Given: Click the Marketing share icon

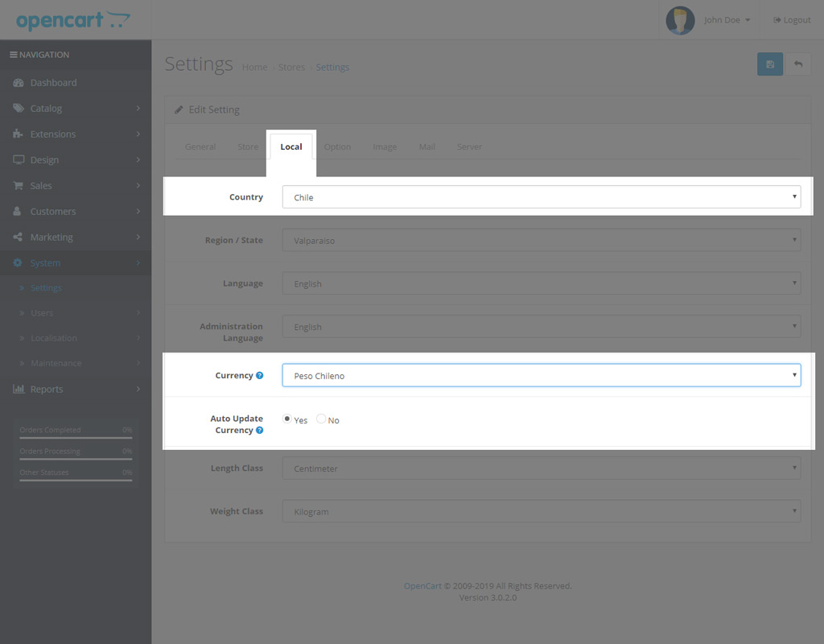Looking at the screenshot, I should [18, 237].
